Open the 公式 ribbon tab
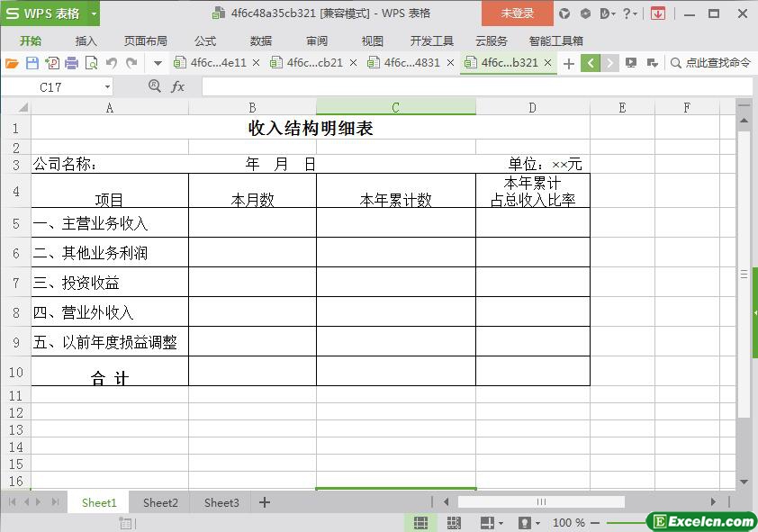The height and width of the screenshot is (532, 758). tap(205, 41)
